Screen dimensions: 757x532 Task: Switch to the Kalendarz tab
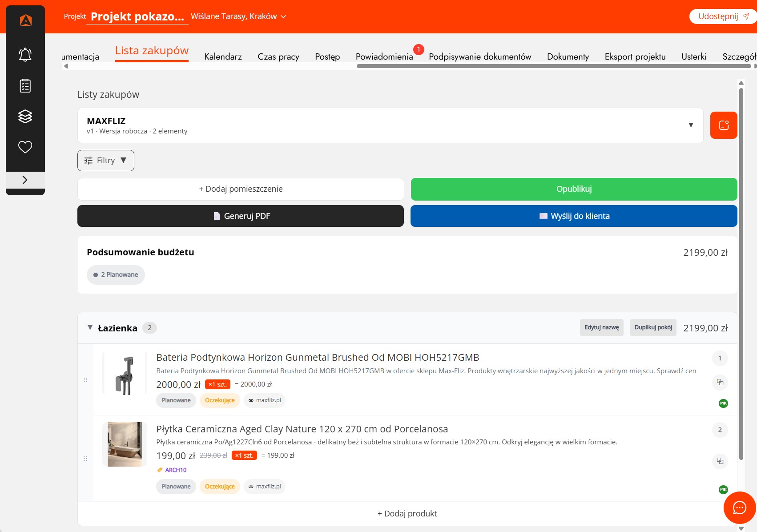click(223, 56)
